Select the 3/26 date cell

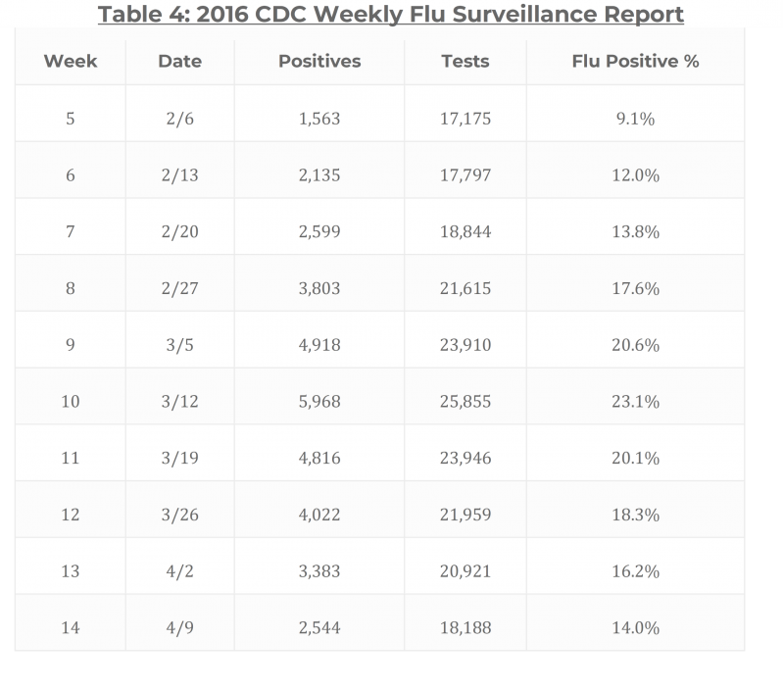tap(179, 515)
